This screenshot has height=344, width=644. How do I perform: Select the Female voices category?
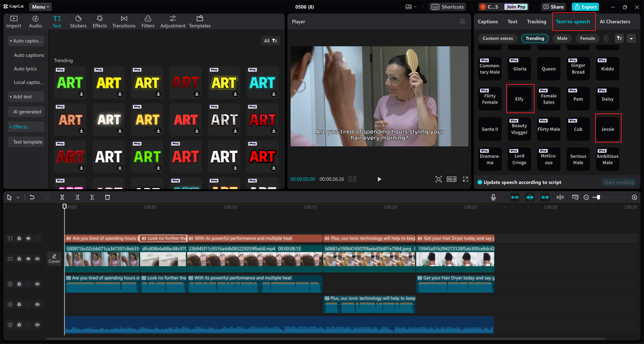[x=587, y=38]
